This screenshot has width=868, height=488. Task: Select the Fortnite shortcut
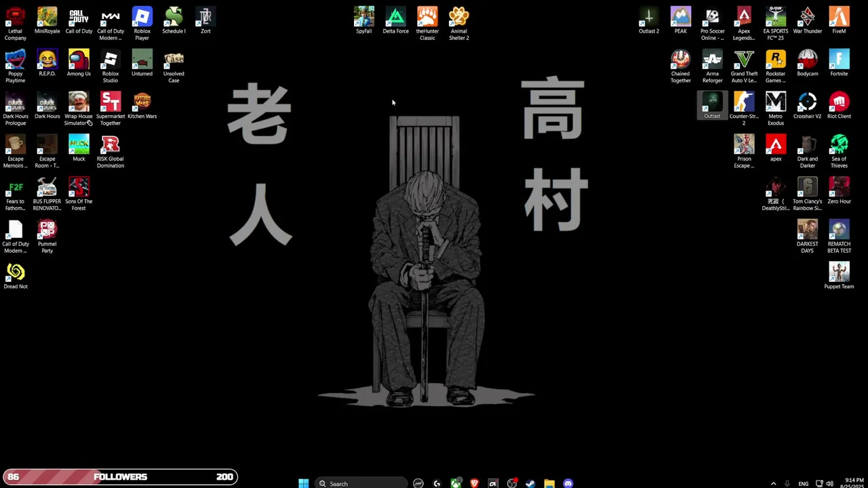coord(839,63)
